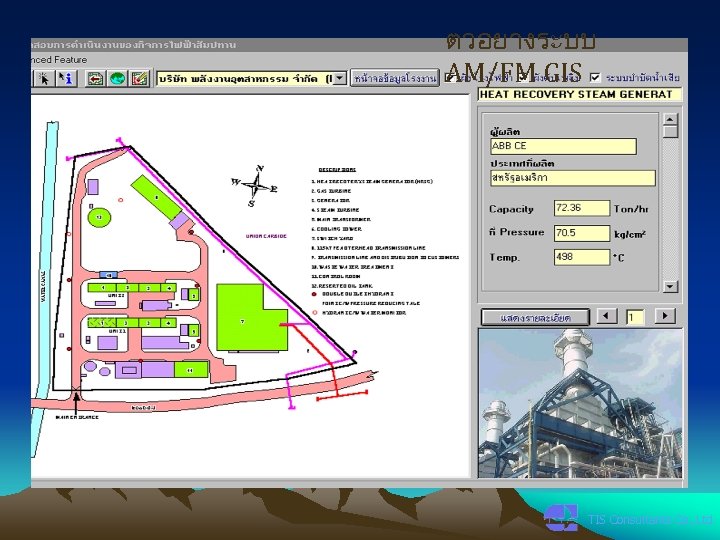Image resolution: width=720 pixels, height=540 pixels.
Task: Click the Water Canal label on map
Action: (44, 286)
